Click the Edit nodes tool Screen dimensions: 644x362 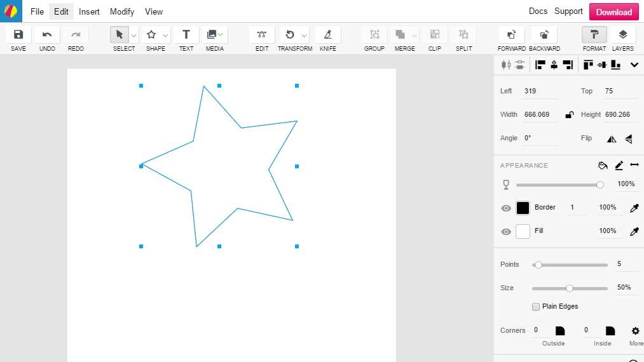[x=262, y=35]
